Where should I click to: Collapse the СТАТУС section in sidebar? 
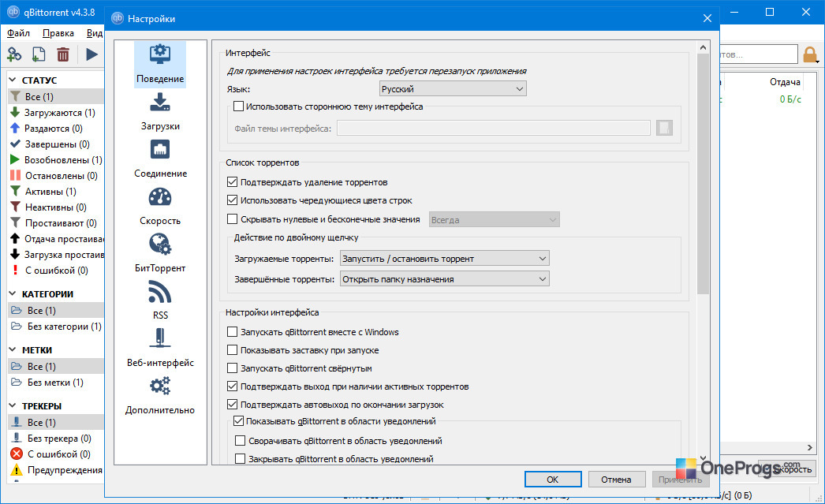point(13,80)
